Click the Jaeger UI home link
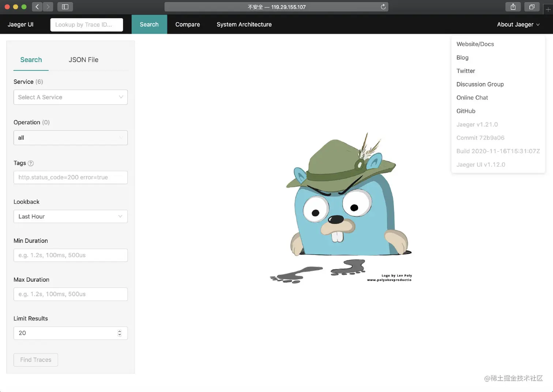553x392 pixels. [20, 24]
